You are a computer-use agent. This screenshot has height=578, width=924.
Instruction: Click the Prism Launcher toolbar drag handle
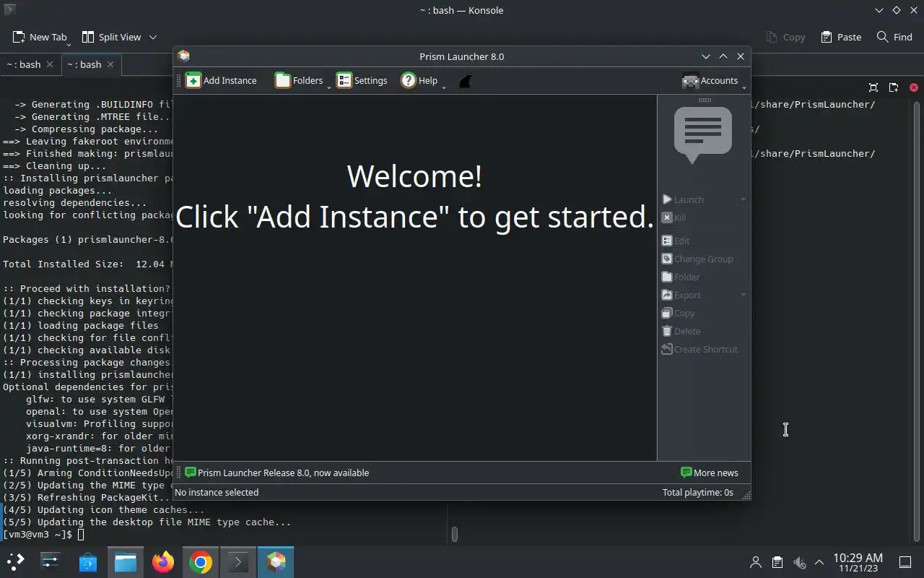point(178,80)
